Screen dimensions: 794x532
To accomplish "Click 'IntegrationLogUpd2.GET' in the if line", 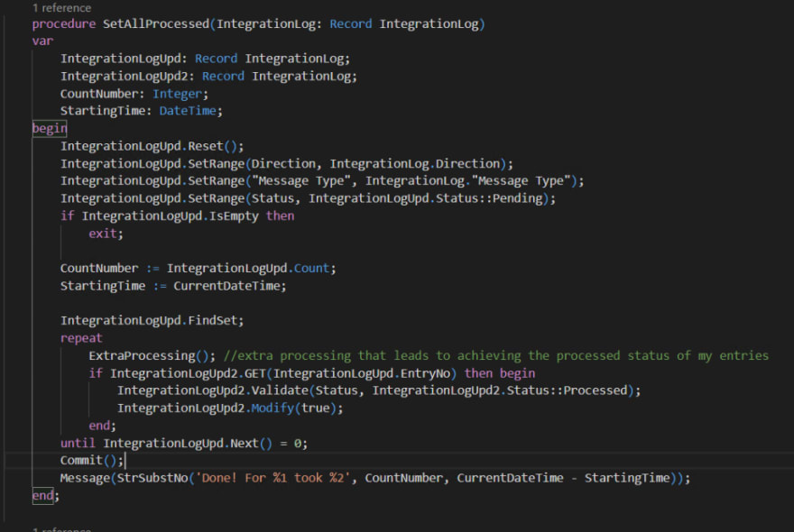I will click(189, 373).
